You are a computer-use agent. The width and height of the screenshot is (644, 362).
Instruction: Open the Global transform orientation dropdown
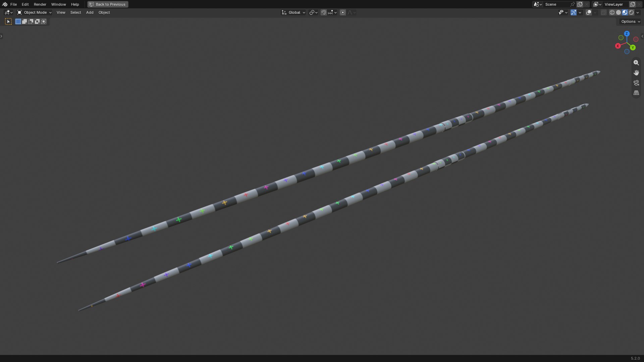[293, 12]
